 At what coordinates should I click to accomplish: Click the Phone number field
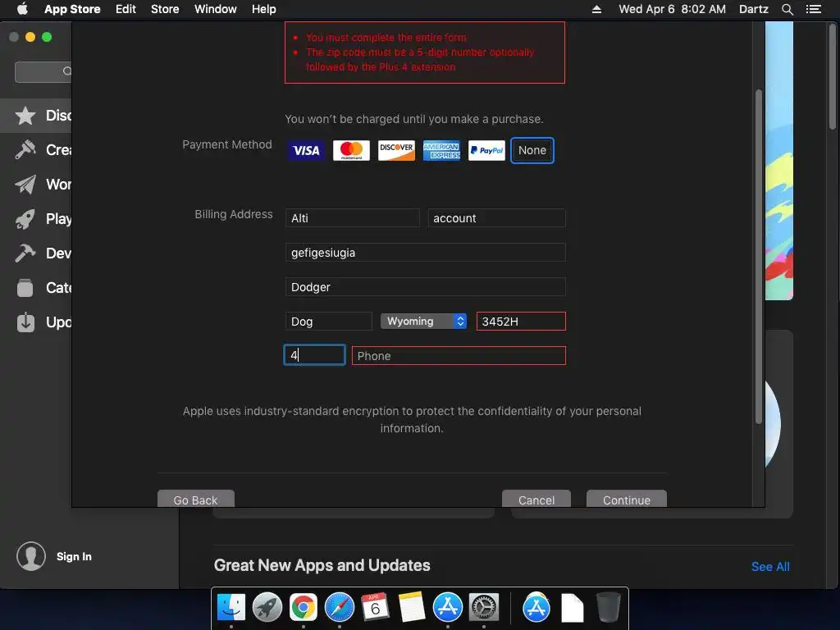459,356
